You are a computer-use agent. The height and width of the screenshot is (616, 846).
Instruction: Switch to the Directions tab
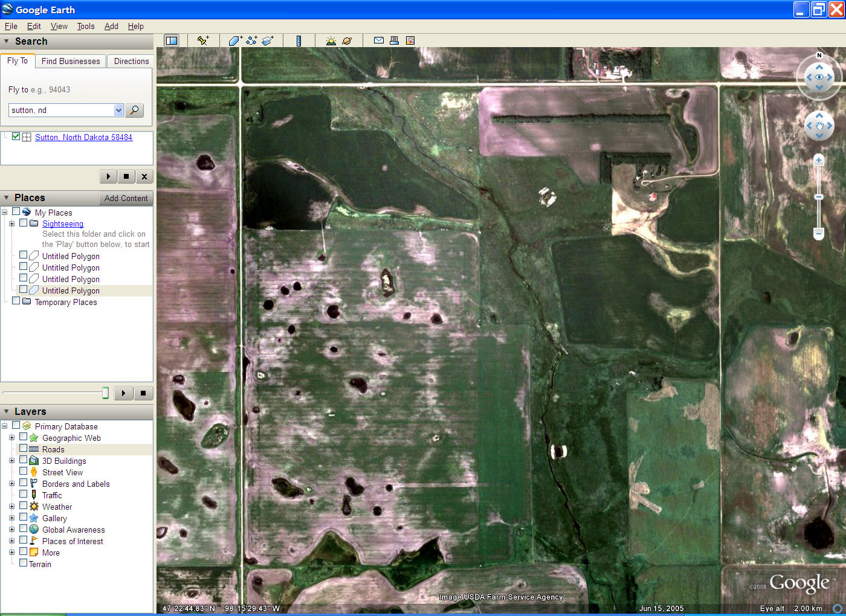131,61
